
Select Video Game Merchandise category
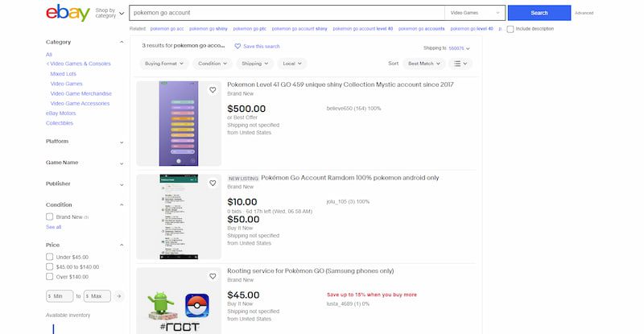[81, 93]
